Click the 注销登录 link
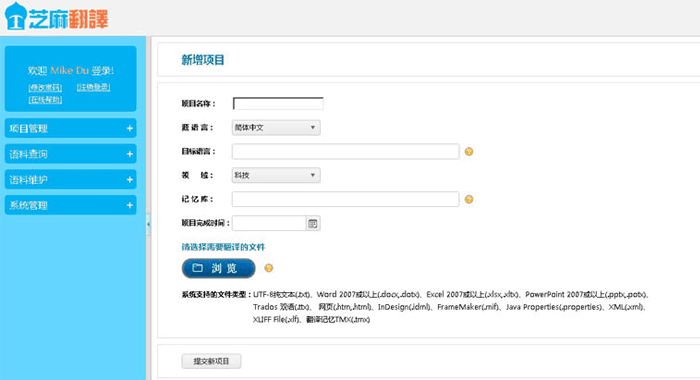The image size is (700, 380). click(x=93, y=87)
